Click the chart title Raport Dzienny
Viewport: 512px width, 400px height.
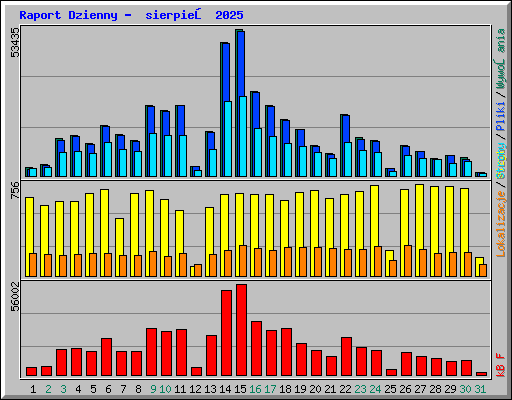68,15
